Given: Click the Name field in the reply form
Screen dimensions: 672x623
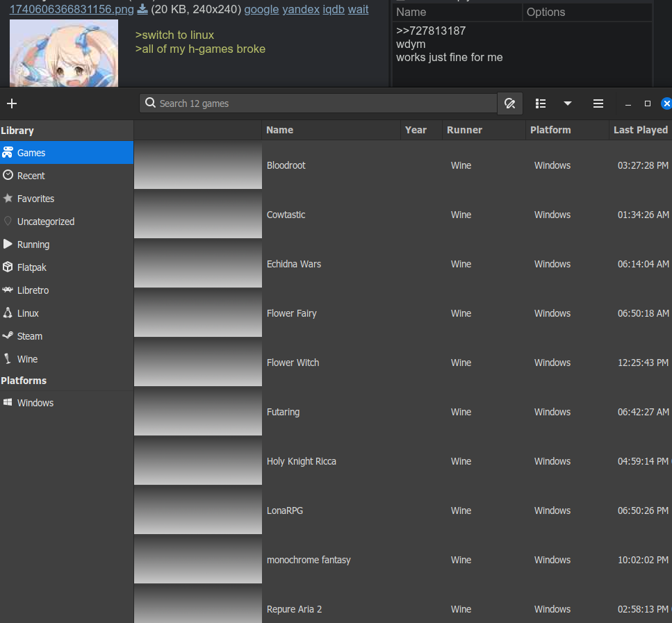Looking at the screenshot, I should pos(457,12).
